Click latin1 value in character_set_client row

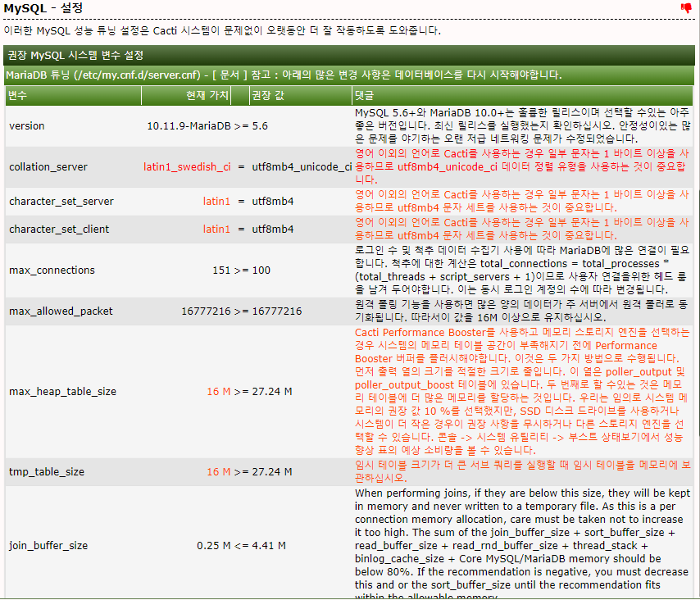tap(216, 229)
